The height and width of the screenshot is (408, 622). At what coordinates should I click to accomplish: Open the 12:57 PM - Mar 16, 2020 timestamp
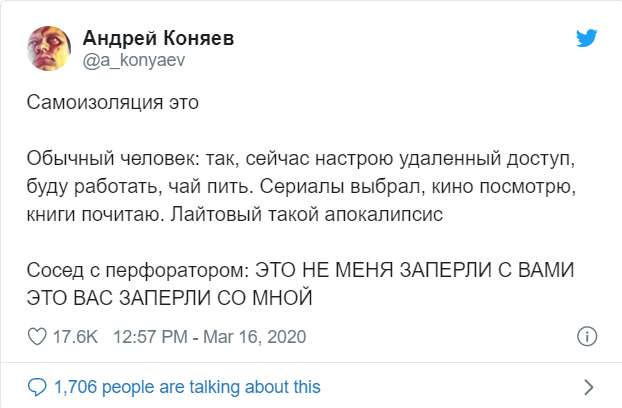(209, 336)
